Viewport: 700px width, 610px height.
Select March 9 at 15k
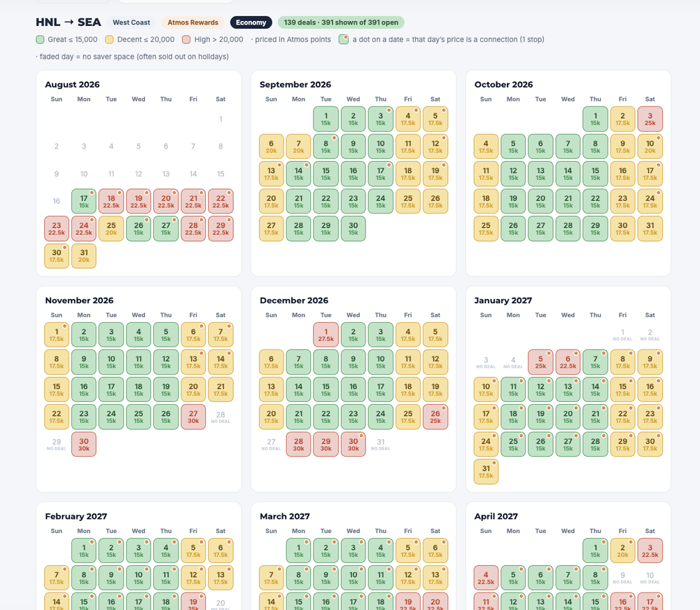pos(326,578)
